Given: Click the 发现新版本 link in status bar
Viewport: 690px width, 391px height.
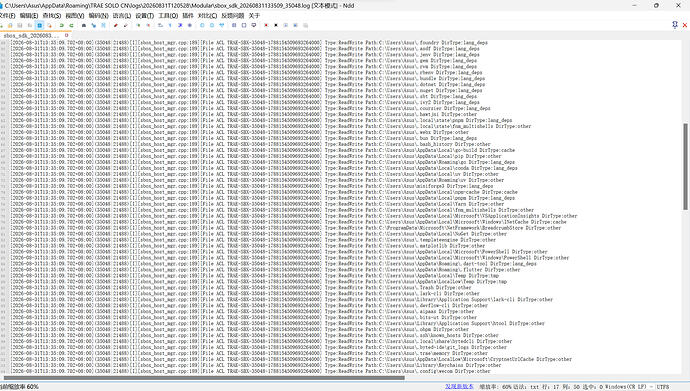Looking at the screenshot, I should coord(459,387).
